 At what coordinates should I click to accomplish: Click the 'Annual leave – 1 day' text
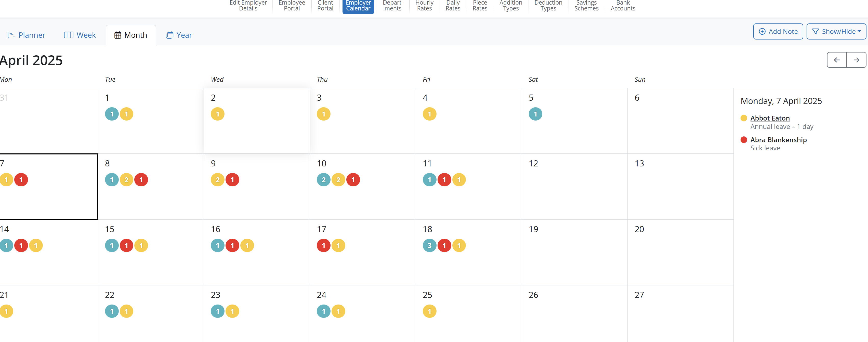(x=782, y=127)
